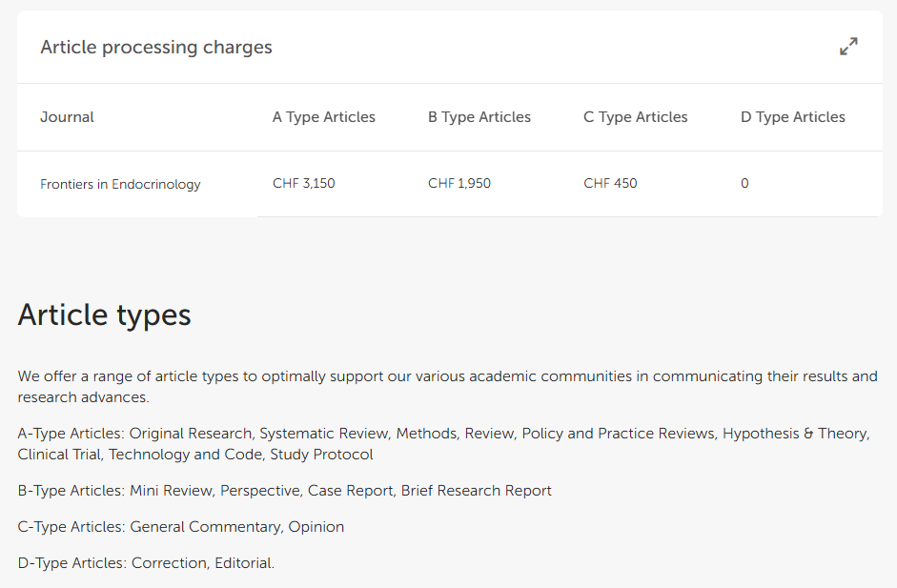Click the CHF 450 price cell
Screen dimensions: 897x588
click(x=610, y=184)
